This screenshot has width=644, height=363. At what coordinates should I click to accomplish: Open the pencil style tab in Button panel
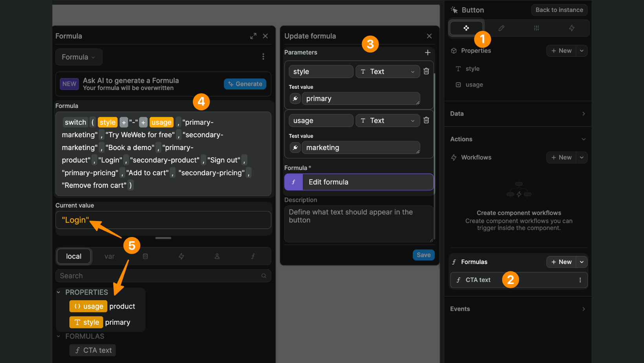coord(501,28)
